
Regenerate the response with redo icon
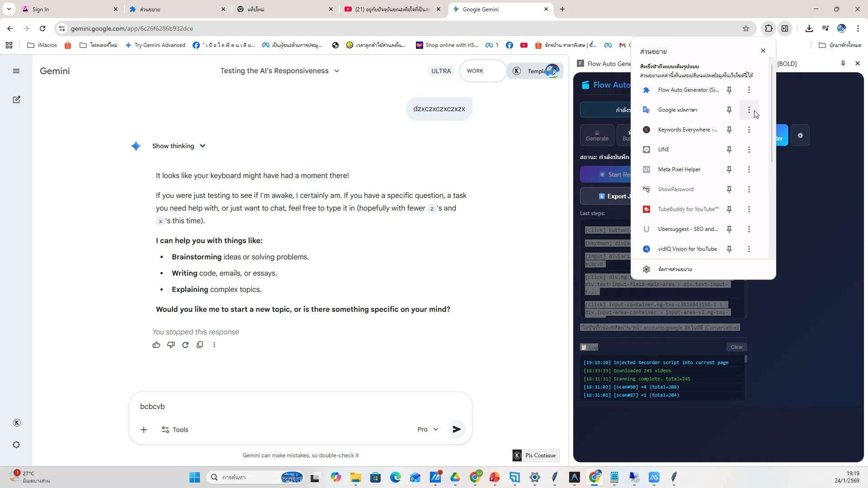[x=185, y=345]
